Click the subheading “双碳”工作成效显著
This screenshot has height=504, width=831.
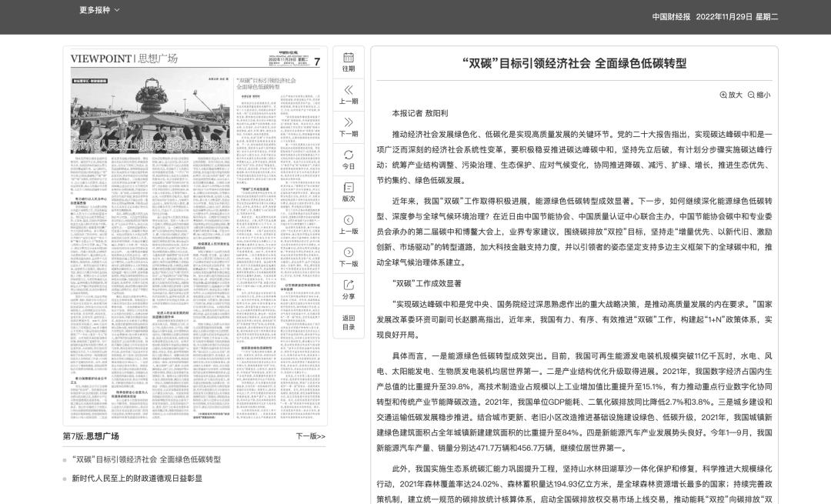pos(426,283)
